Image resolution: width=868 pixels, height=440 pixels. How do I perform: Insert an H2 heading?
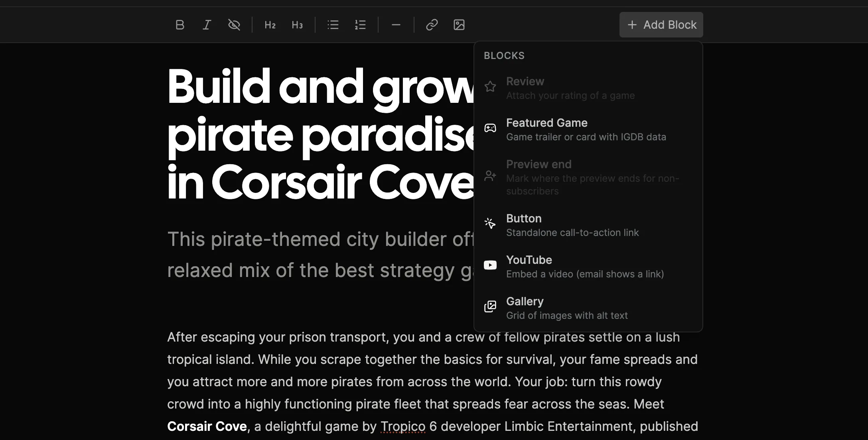270,25
